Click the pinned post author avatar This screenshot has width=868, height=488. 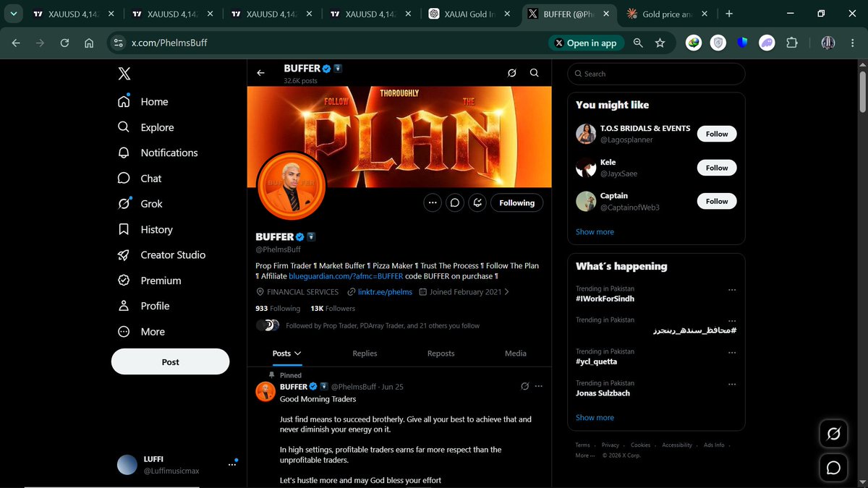265,392
